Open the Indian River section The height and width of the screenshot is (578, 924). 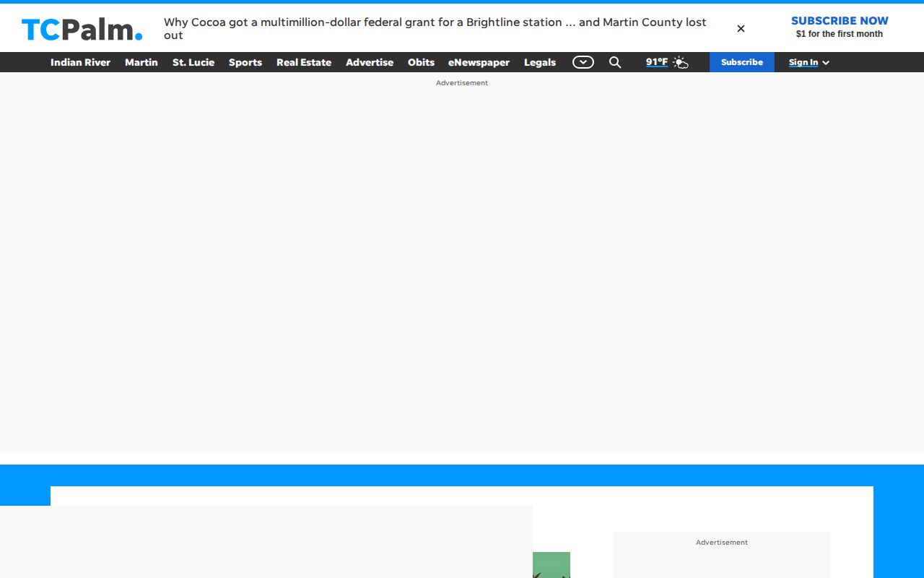pyautogui.click(x=80, y=62)
